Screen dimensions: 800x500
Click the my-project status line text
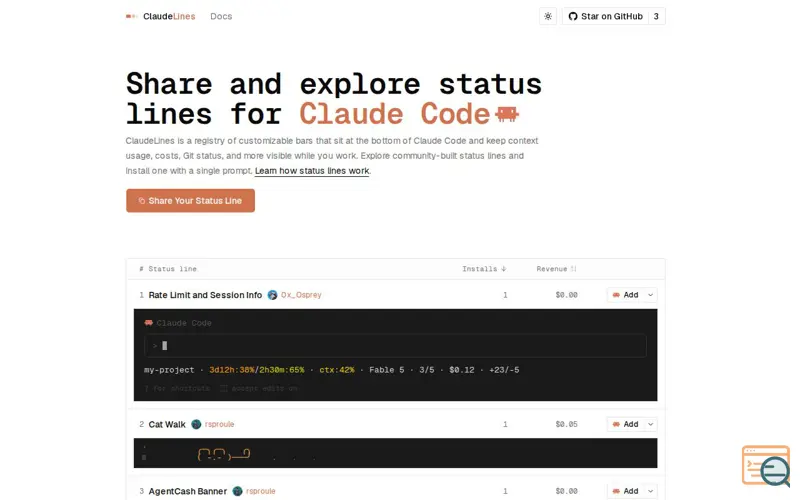(x=169, y=370)
